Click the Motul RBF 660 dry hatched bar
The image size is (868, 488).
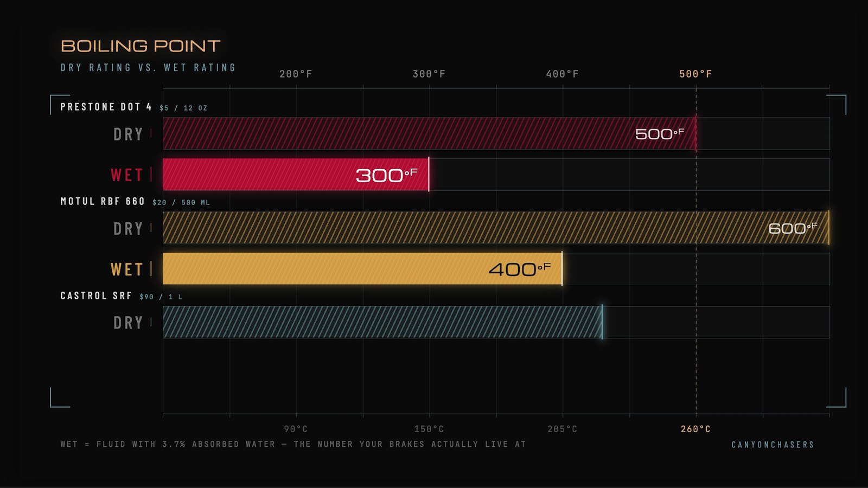(496, 228)
